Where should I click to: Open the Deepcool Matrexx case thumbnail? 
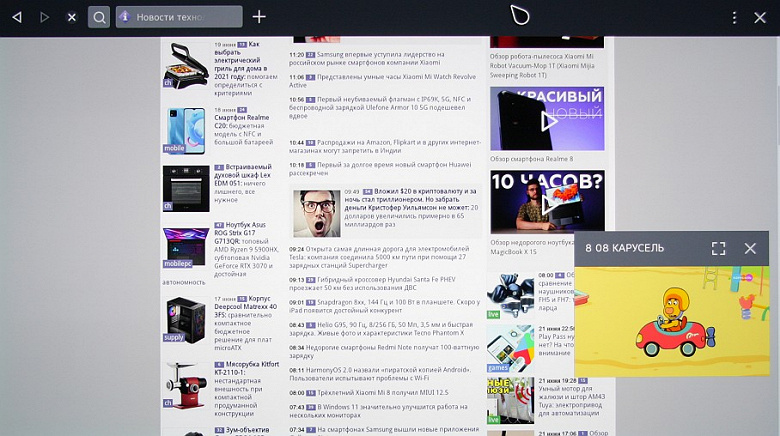186,320
